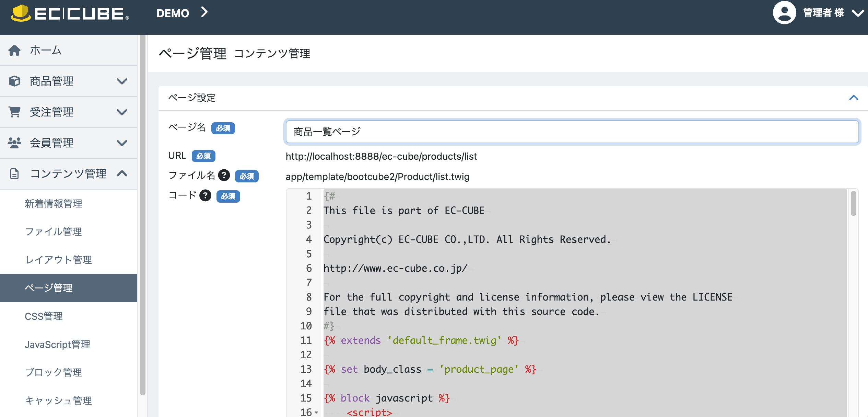Click the code editor scrollbar thumb
The image size is (868, 417).
853,204
